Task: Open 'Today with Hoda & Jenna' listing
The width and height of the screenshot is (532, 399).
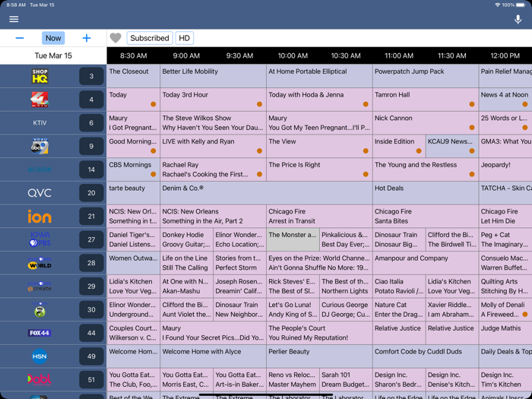Action: [319, 100]
